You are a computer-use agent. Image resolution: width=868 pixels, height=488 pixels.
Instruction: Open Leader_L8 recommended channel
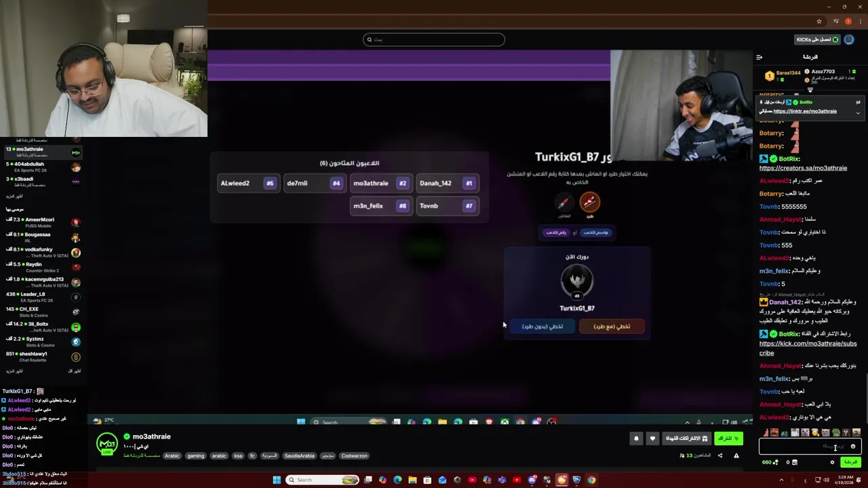(43, 297)
